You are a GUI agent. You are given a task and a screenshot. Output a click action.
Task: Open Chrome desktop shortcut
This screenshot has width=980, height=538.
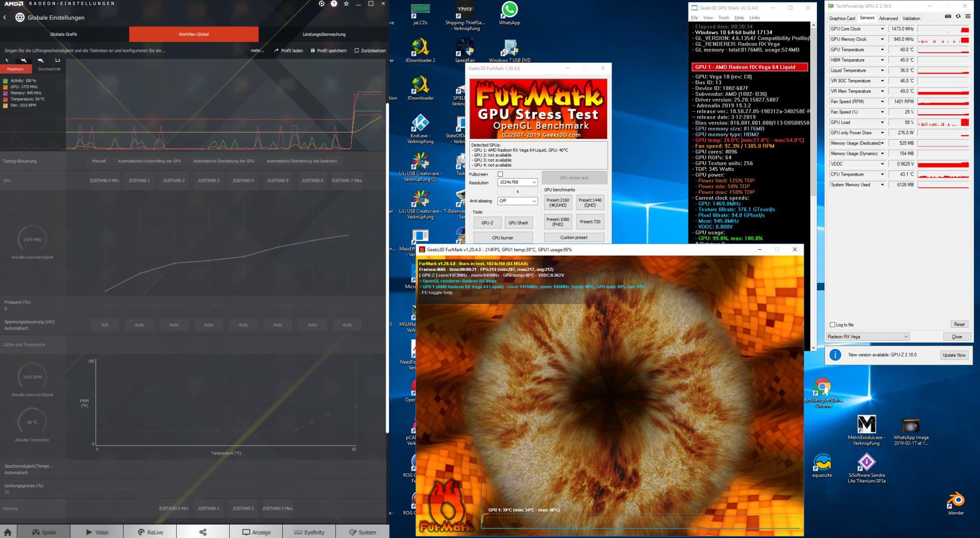(x=823, y=392)
